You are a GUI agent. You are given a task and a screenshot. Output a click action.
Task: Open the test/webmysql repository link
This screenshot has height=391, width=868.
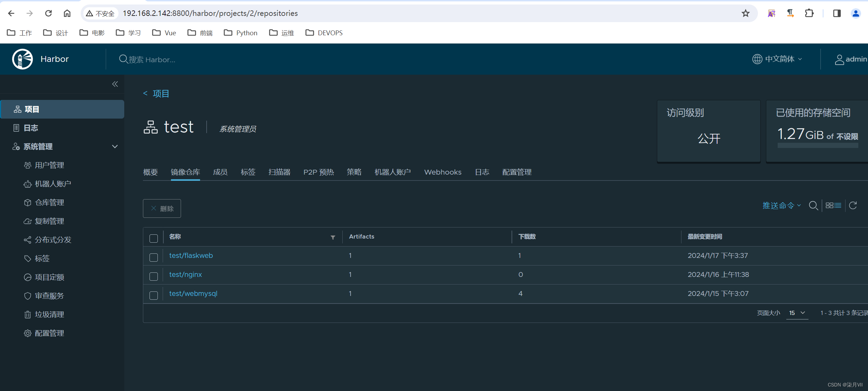[193, 294]
